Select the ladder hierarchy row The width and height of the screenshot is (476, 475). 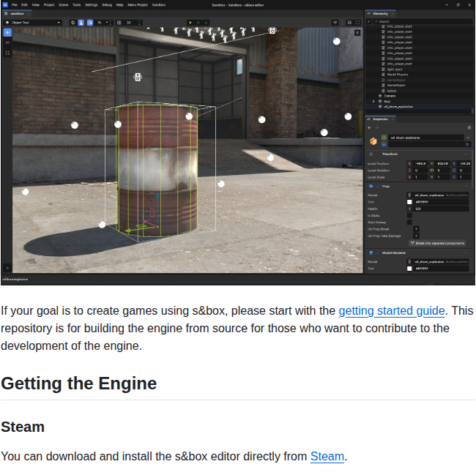[x=419, y=91]
